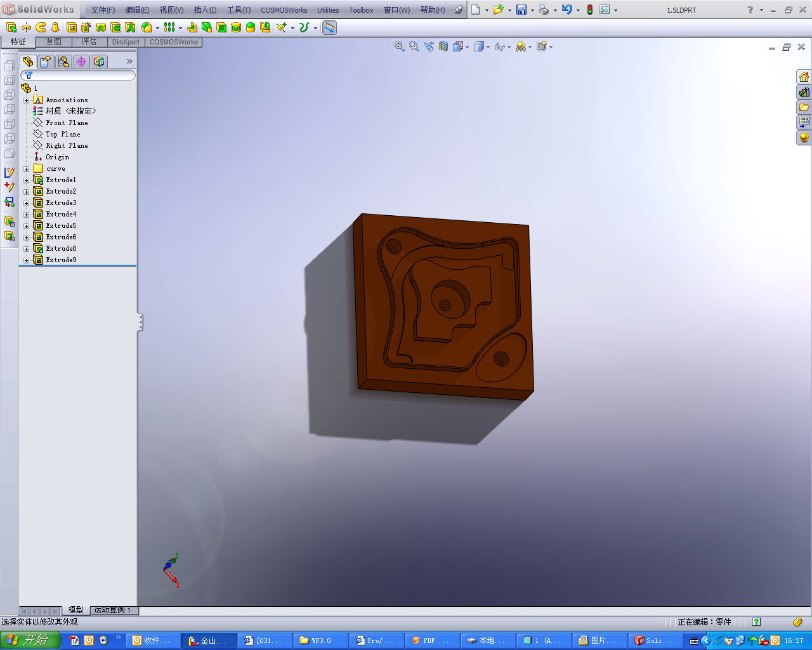
Task: Click the Curves tool icon
Action: [304, 27]
